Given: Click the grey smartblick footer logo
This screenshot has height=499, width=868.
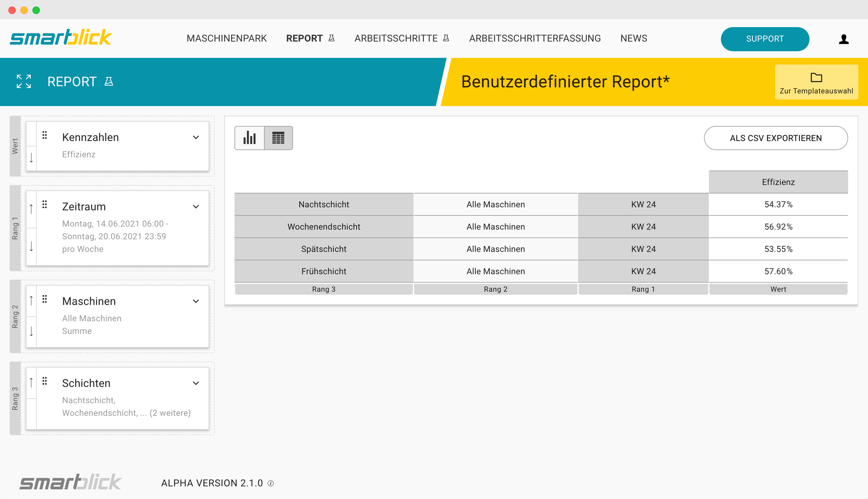Looking at the screenshot, I should [x=70, y=482].
